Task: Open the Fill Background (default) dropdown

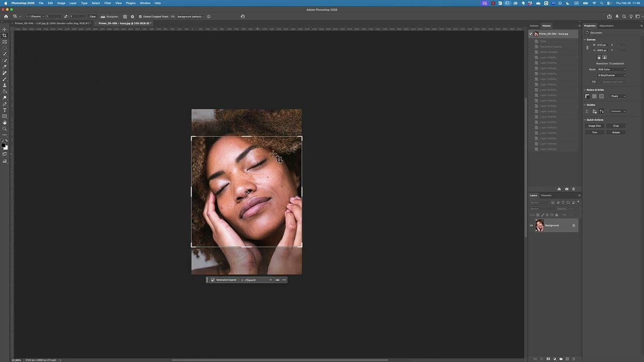Action: (x=190, y=17)
